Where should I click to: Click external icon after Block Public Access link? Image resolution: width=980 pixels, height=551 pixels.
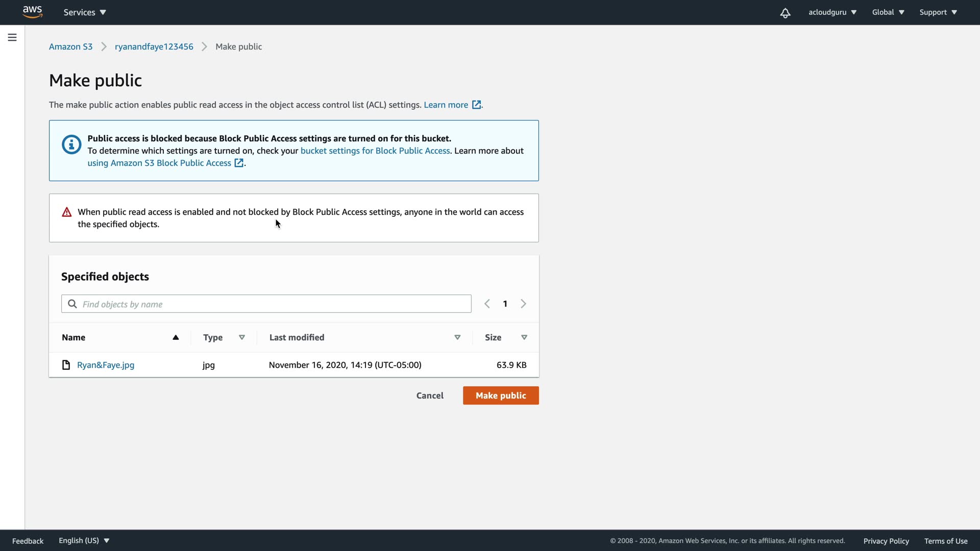point(238,163)
